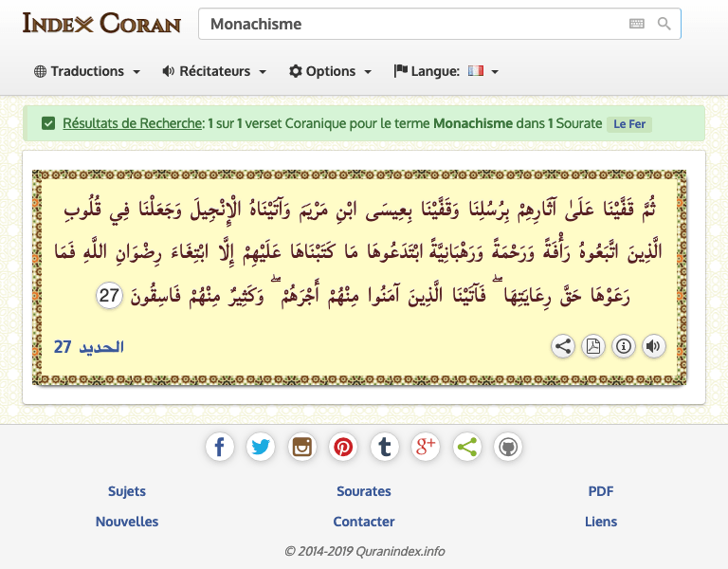This screenshot has height=569, width=728.
Task: Click the verse share icon
Action: click(x=563, y=346)
